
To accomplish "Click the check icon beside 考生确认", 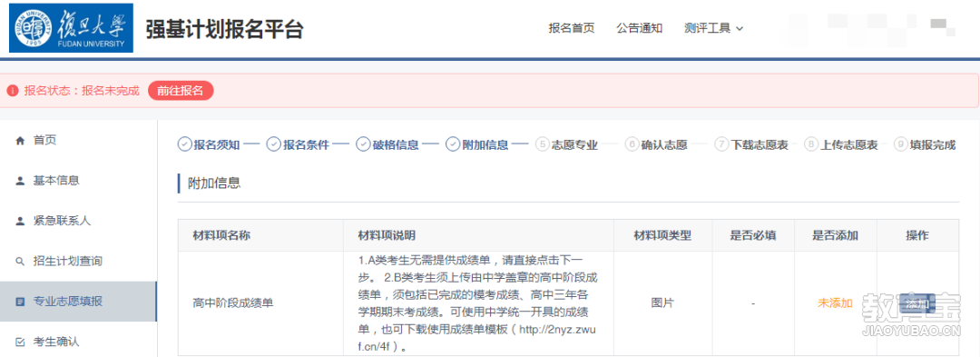I will coord(20,342).
